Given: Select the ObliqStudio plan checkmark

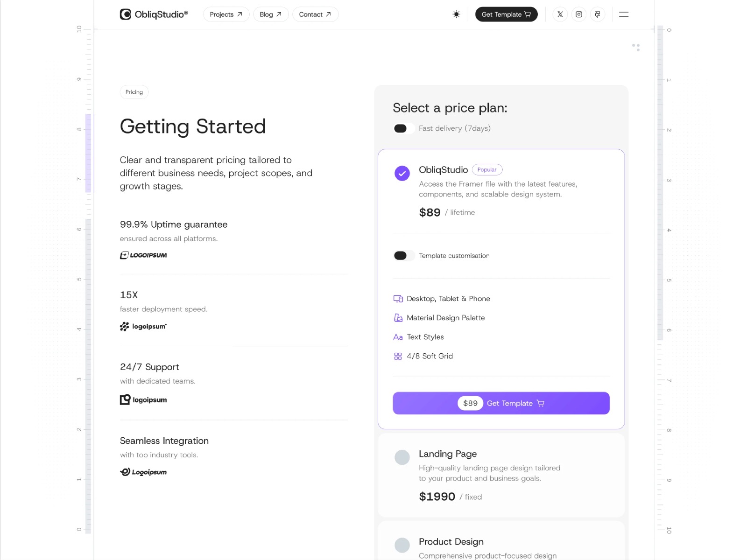Looking at the screenshot, I should [x=402, y=173].
